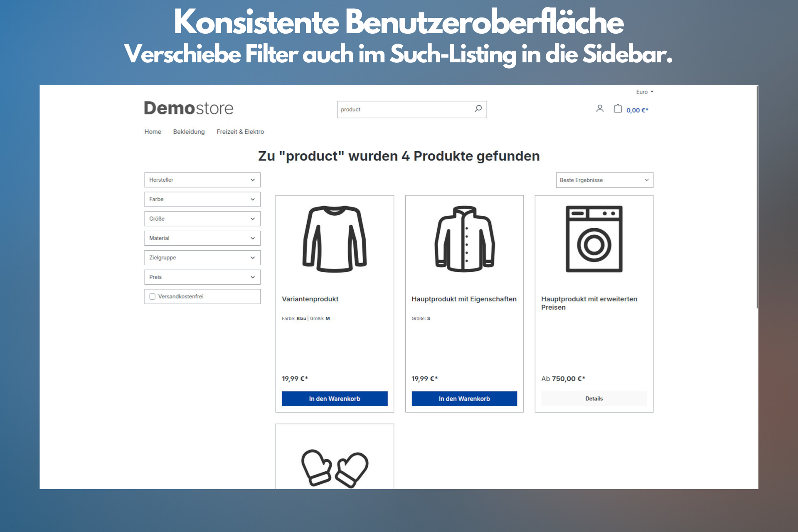Screen dimensions: 798x532
Task: Add Hauptprodukt mit Eigenschaften to Warenkorb
Action: (464, 399)
